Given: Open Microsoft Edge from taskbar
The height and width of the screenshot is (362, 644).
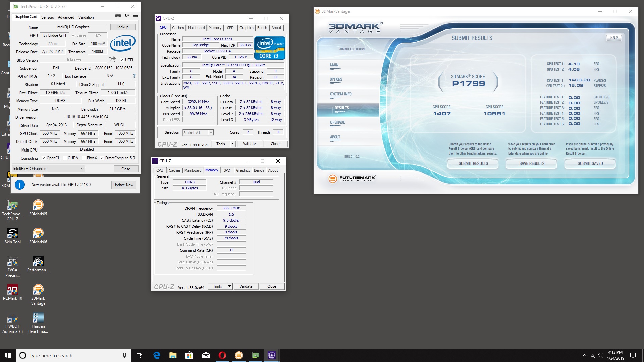Looking at the screenshot, I should 157,355.
